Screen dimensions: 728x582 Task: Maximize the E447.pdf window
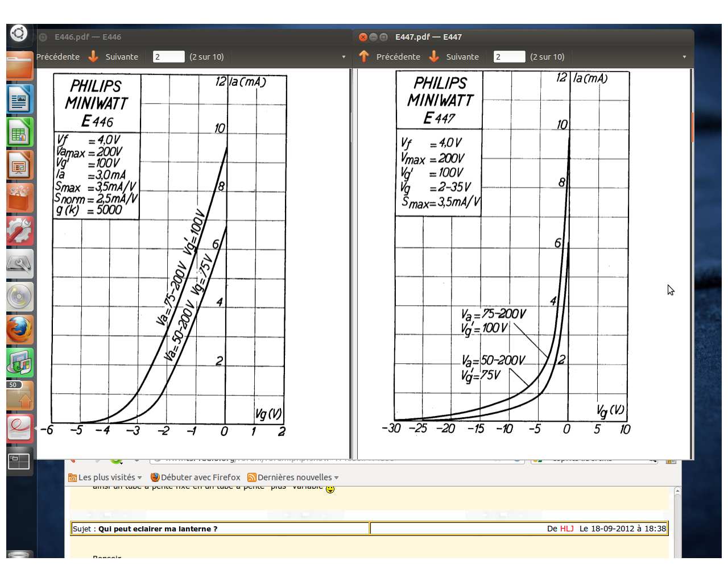point(383,37)
